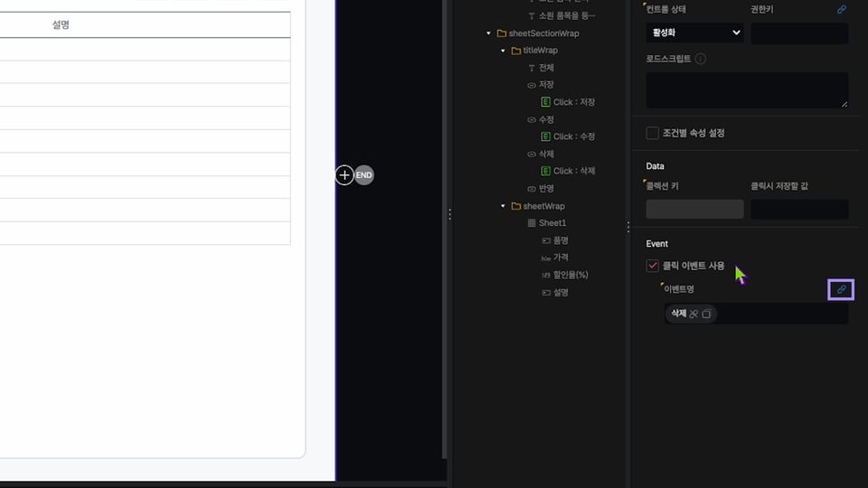Enable the 조건별 속성 설정 checkbox
868x488 pixels.
point(652,133)
